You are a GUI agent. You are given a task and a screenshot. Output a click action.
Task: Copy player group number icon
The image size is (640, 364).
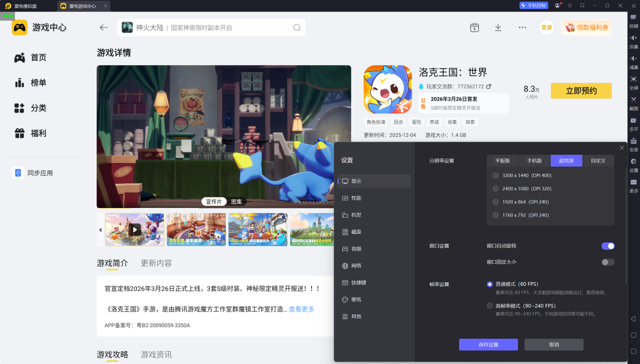(488, 86)
